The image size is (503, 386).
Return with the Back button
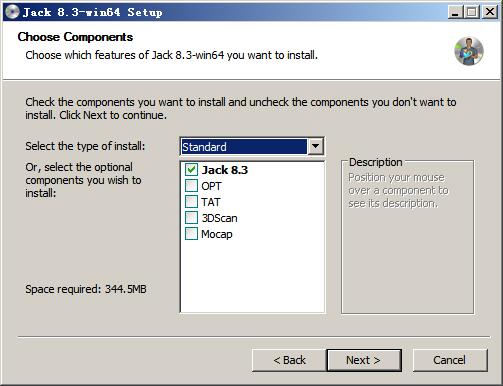[289, 360]
